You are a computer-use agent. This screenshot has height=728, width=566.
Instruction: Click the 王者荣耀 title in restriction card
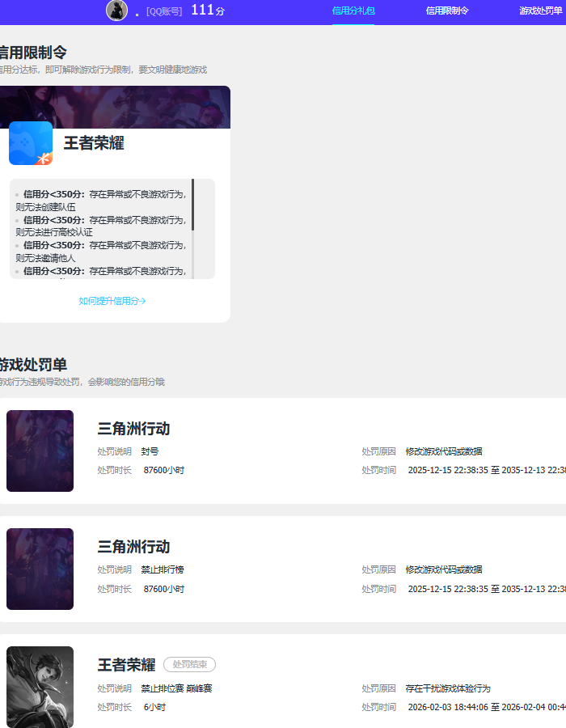(94, 143)
